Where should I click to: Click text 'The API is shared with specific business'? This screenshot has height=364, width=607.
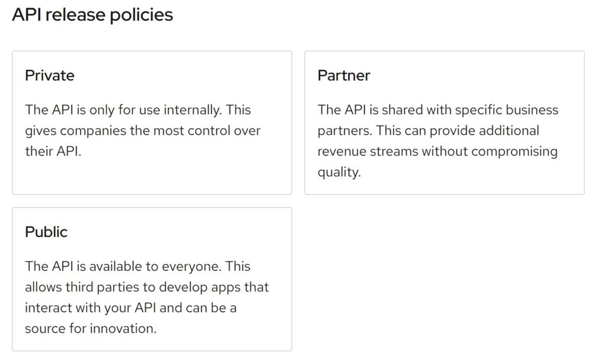click(x=438, y=110)
